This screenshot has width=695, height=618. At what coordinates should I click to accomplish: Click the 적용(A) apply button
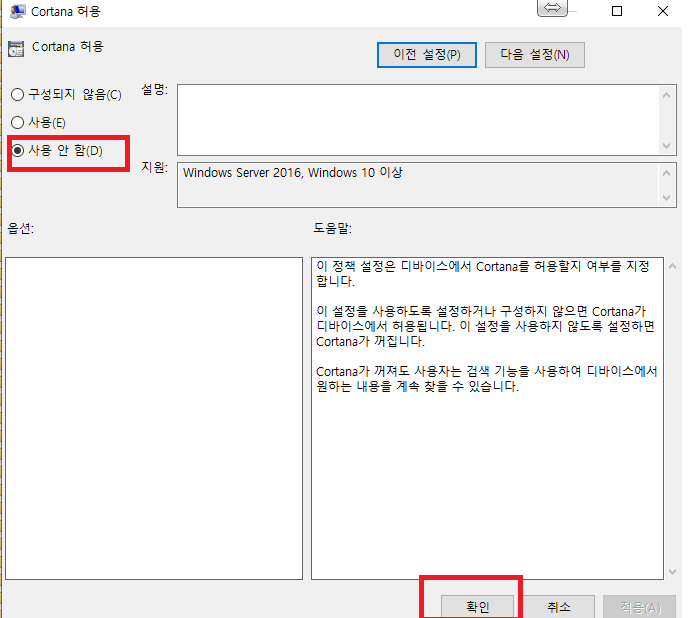(x=640, y=606)
